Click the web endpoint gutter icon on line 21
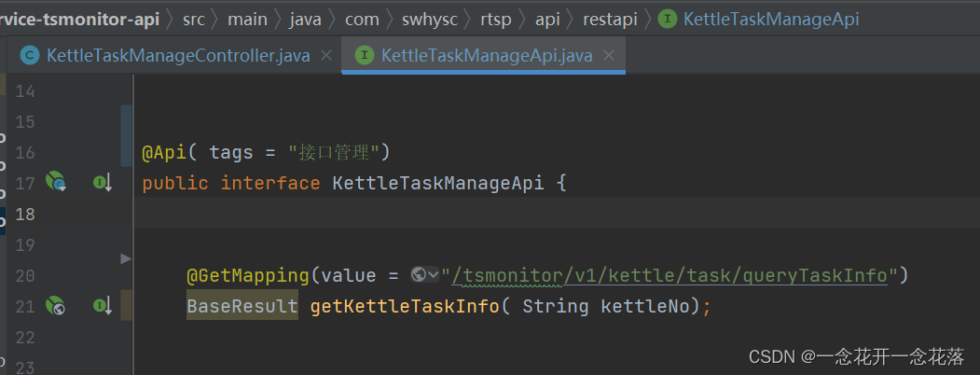Viewport: 980px width, 375px height. (x=56, y=305)
